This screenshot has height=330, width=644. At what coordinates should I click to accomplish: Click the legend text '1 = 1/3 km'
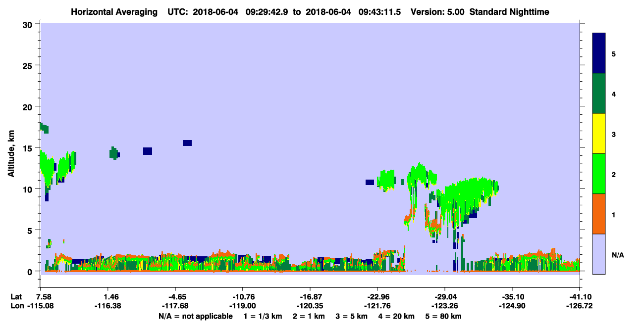[264, 316]
